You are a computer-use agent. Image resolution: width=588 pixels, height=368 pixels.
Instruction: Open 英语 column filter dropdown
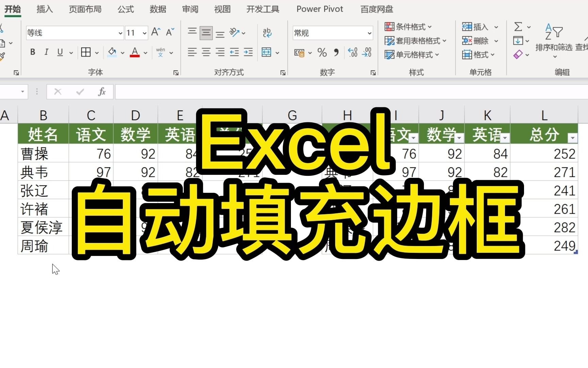(505, 138)
